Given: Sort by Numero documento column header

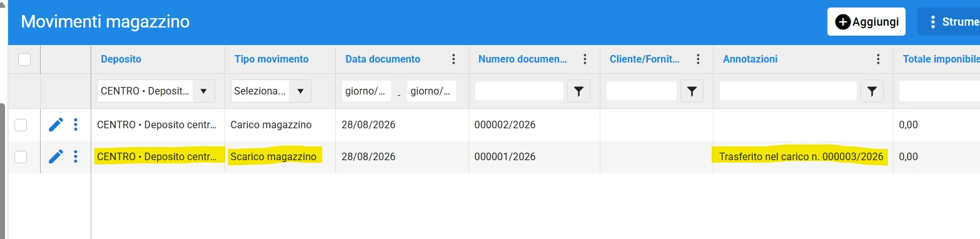Looking at the screenshot, I should 523,59.
